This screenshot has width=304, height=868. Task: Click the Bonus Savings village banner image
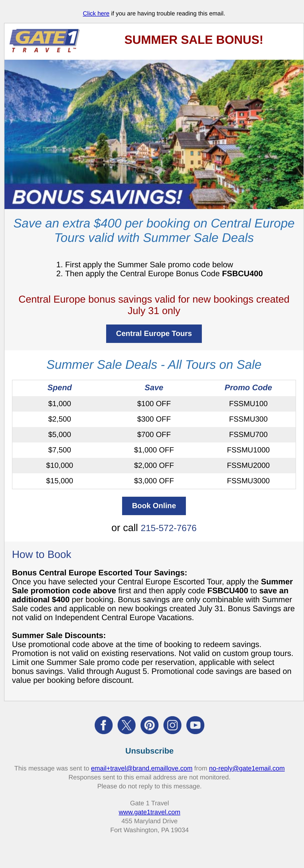154,134
